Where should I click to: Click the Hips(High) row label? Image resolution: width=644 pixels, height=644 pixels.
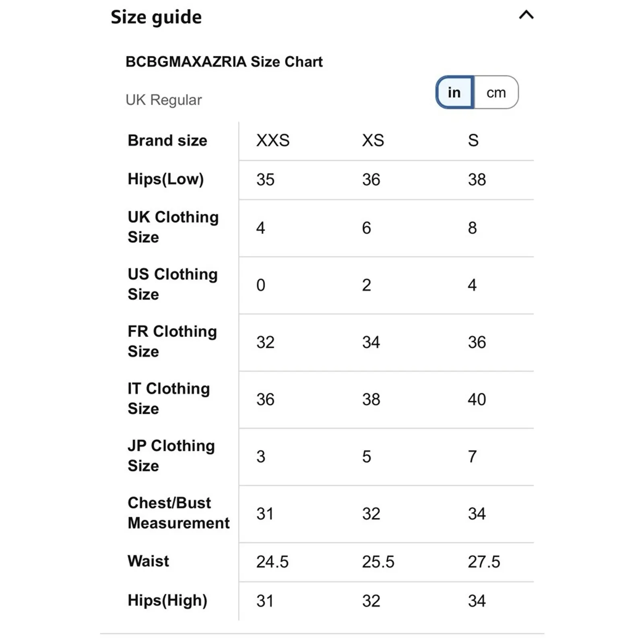coord(167,601)
